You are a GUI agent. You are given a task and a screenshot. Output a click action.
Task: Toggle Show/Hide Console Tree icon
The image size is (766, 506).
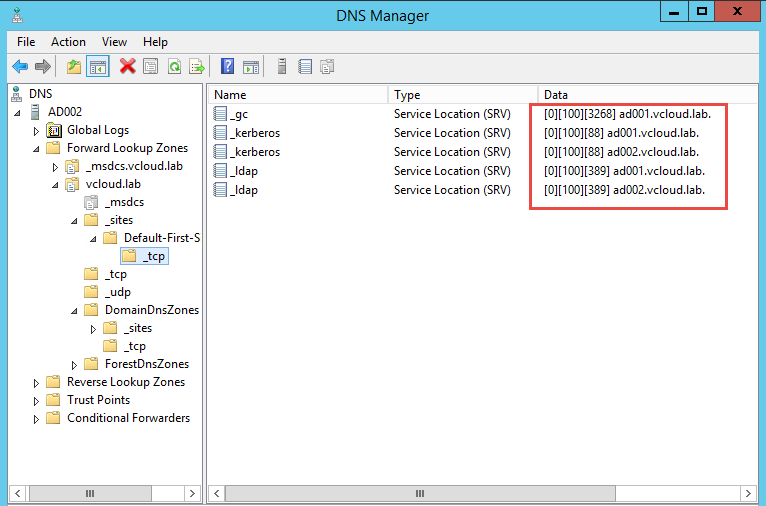click(98, 66)
